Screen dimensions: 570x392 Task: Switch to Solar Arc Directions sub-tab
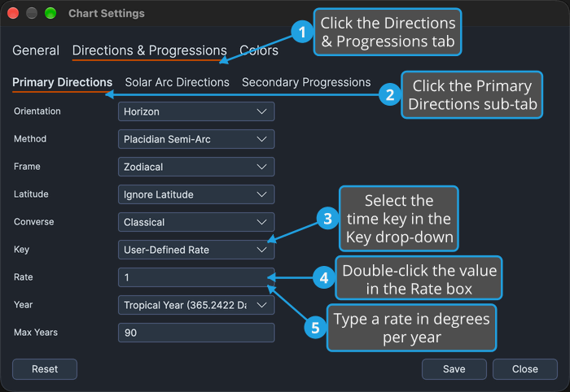click(x=177, y=82)
